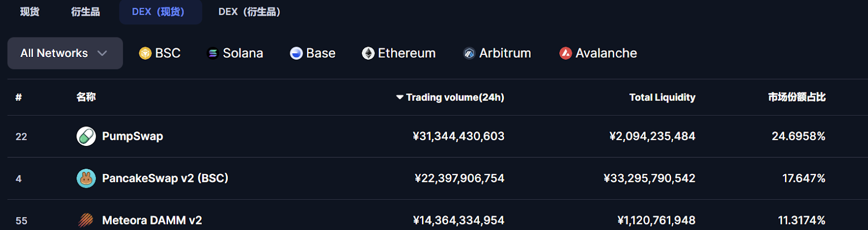
Task: Click the All Networks chevron arrow
Action: pyautogui.click(x=102, y=53)
